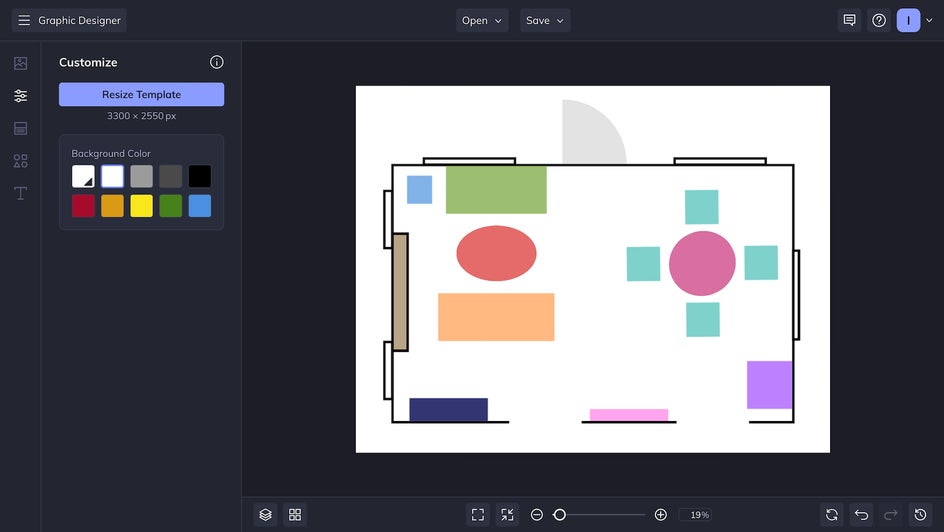Screen dimensions: 944x532
Task: Open the Graphics shapes sidebar icon
Action: pyautogui.click(x=20, y=161)
